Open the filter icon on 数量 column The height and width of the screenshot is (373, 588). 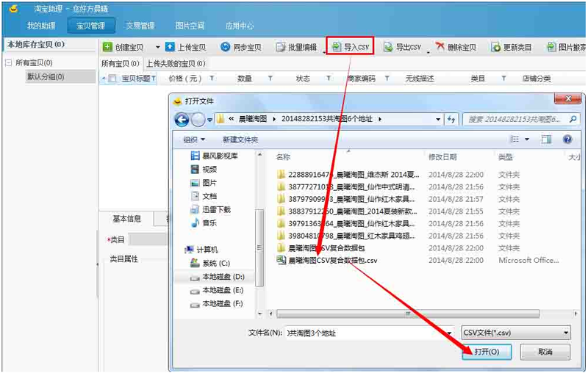tap(270, 79)
